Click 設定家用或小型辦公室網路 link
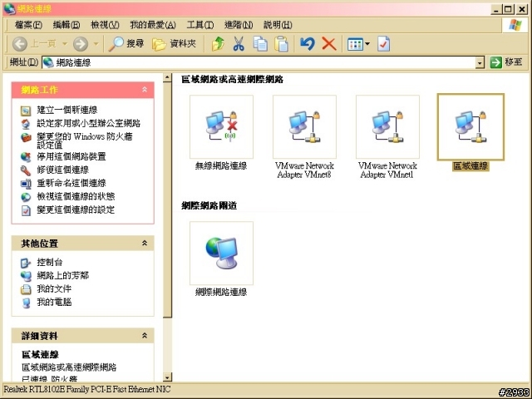 89,123
